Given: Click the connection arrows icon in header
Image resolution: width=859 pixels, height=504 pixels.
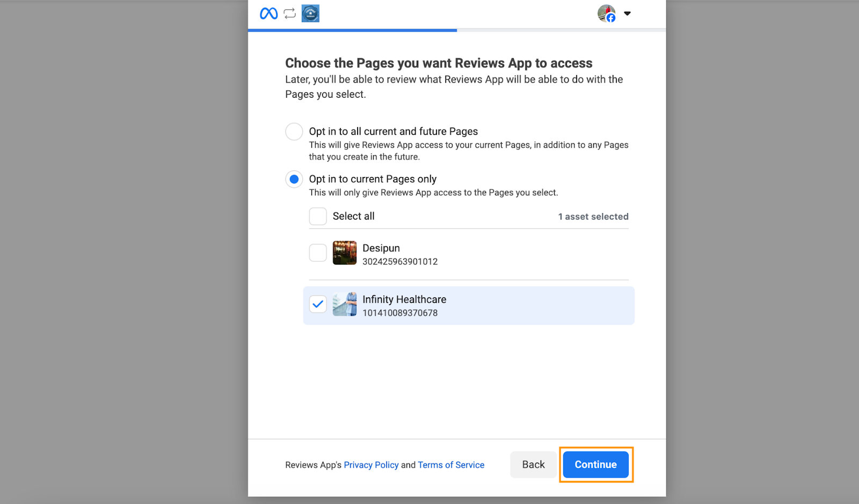Looking at the screenshot, I should [290, 13].
